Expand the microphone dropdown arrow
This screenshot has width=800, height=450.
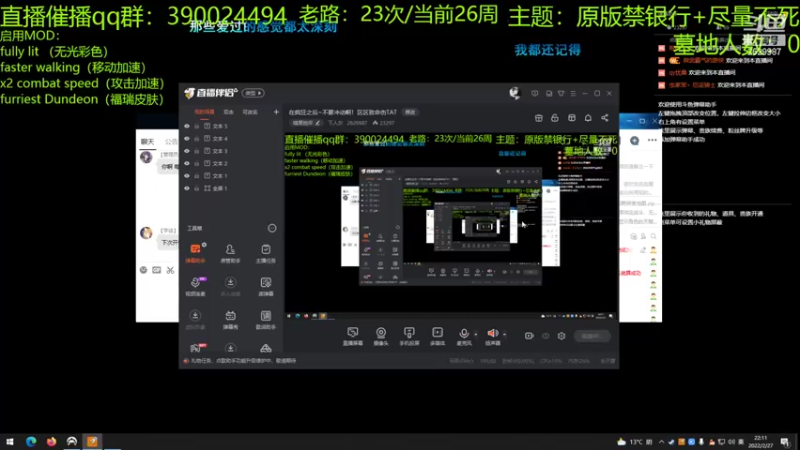[x=476, y=335]
